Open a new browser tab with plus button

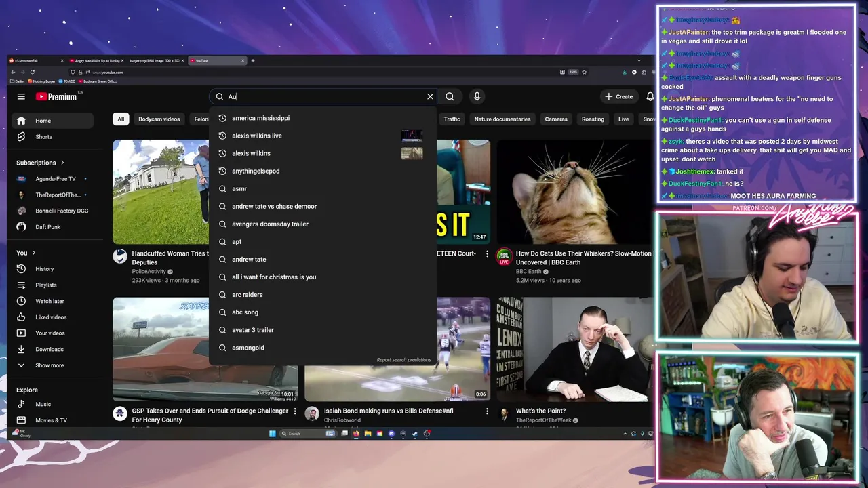pyautogui.click(x=253, y=60)
